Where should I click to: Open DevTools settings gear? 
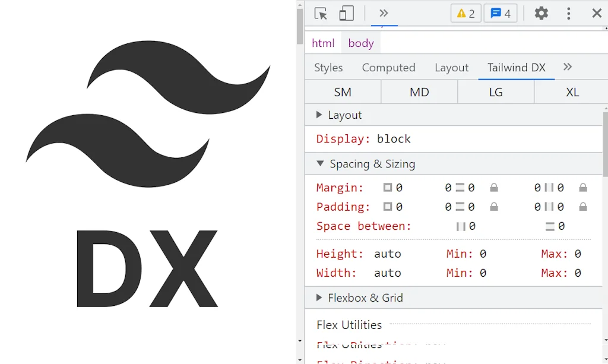[541, 14]
